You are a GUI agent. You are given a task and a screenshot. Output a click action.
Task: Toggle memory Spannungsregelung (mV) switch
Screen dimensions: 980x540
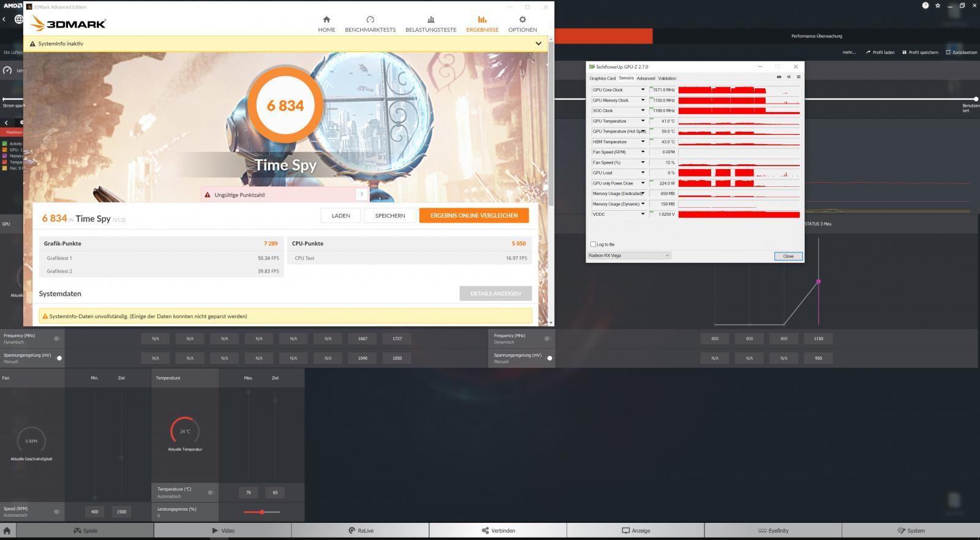[x=549, y=358]
